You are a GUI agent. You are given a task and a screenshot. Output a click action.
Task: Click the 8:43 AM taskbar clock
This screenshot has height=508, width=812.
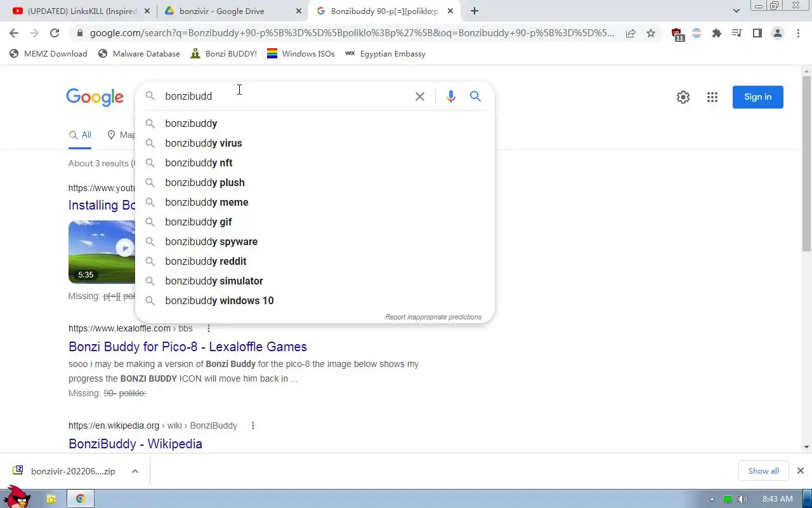tap(778, 499)
